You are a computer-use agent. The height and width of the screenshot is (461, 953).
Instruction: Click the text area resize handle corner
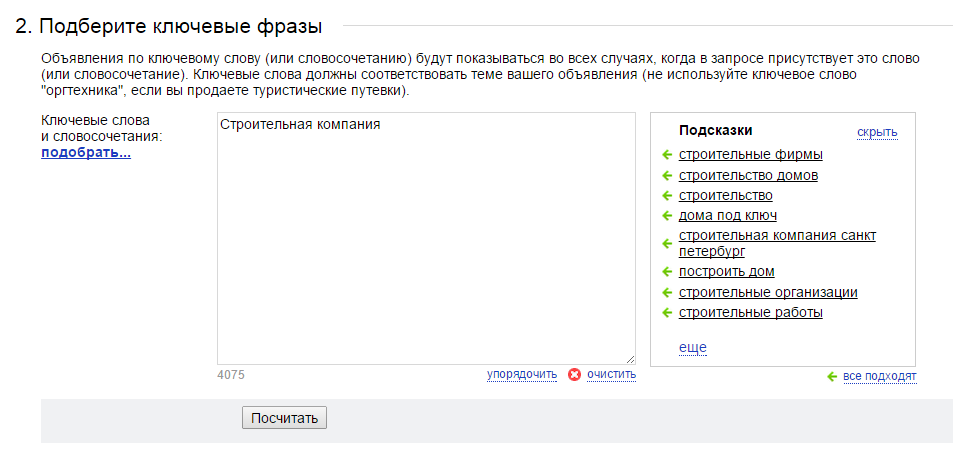point(630,359)
